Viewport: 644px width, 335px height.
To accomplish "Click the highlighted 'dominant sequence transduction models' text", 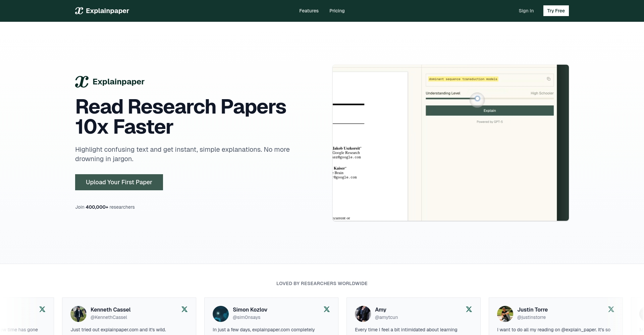I will coord(463,79).
